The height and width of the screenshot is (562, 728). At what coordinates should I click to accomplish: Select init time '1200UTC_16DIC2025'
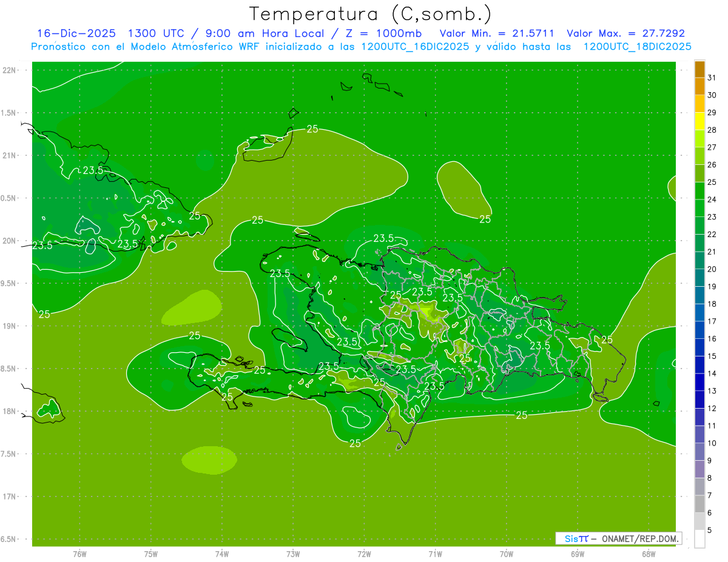pos(413,47)
